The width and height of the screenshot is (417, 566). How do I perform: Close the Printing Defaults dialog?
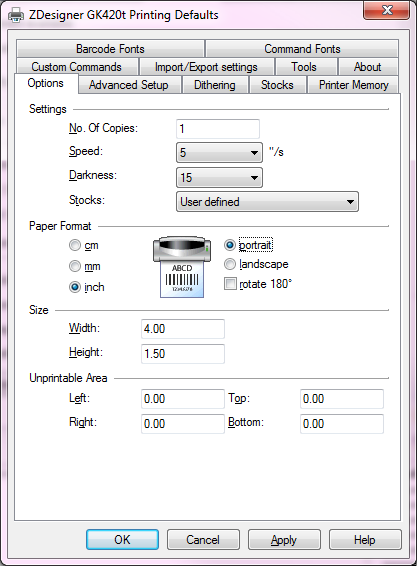(387, 10)
